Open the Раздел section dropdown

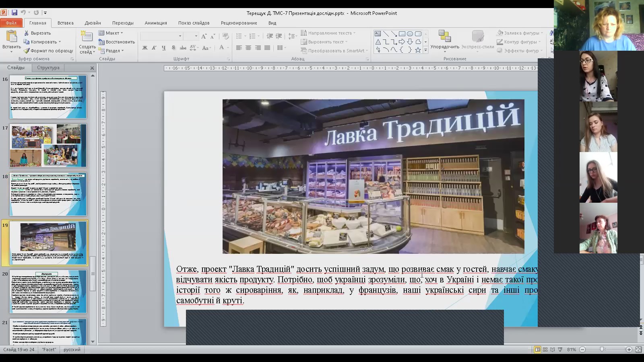111,51
